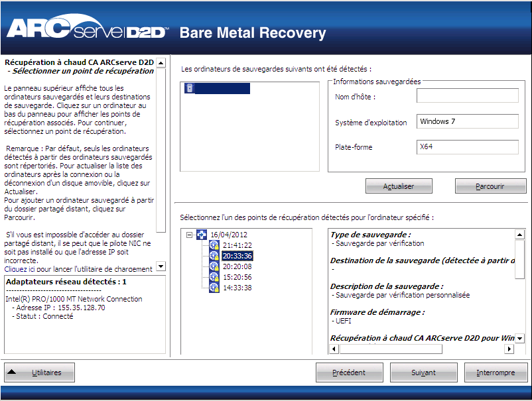The width and height of the screenshot is (532, 401).
Task: Click the recovery point icon beside 14:33:38
Action: point(214,288)
